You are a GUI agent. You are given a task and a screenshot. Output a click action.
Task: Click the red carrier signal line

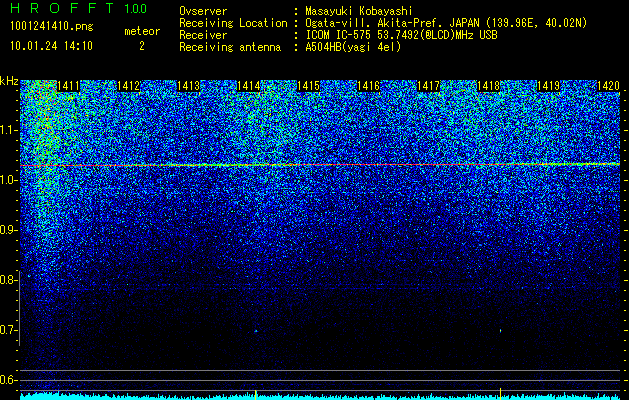(320, 165)
